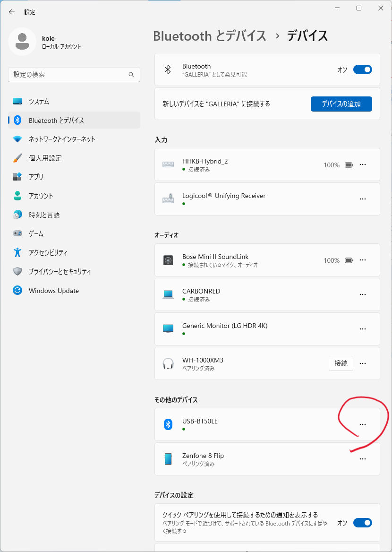
Task: Open アプリ settings section
Action: pos(74,177)
